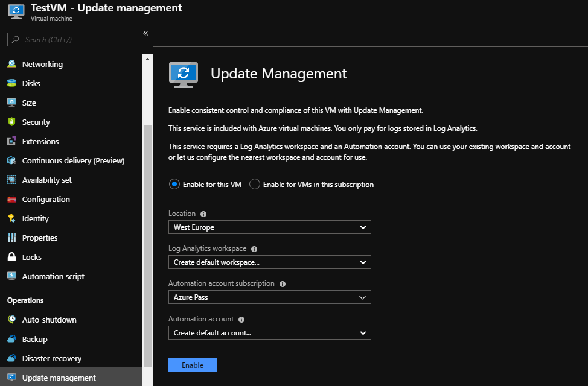Click the Networking icon in sidebar

[x=11, y=64]
